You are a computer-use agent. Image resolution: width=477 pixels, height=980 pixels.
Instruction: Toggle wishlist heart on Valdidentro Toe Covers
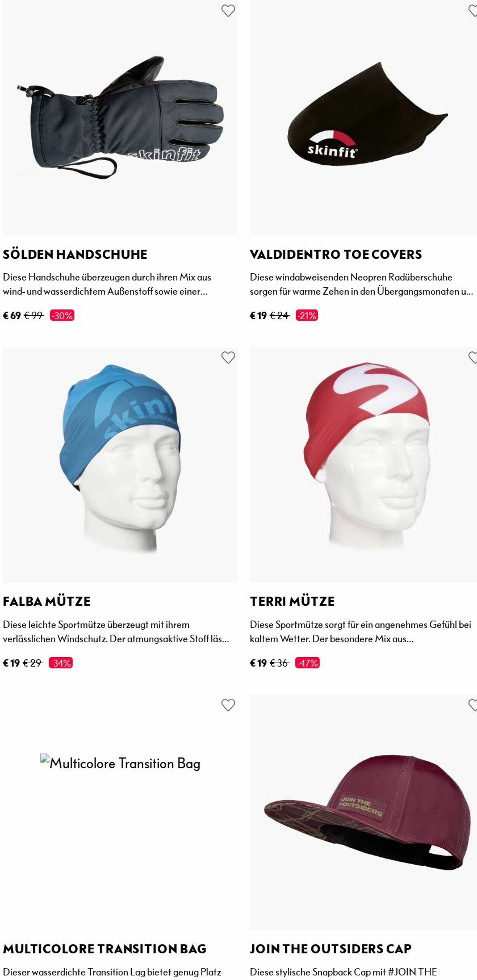coord(473,11)
